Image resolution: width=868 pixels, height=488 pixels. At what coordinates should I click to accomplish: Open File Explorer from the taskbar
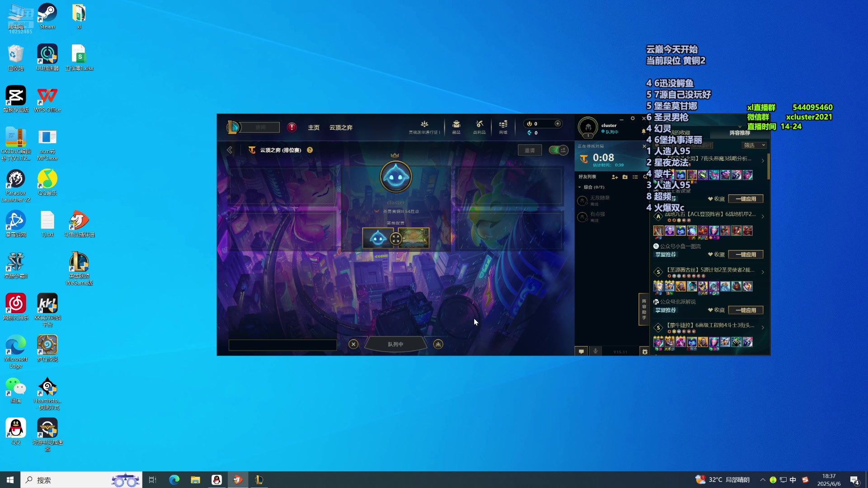(x=195, y=480)
